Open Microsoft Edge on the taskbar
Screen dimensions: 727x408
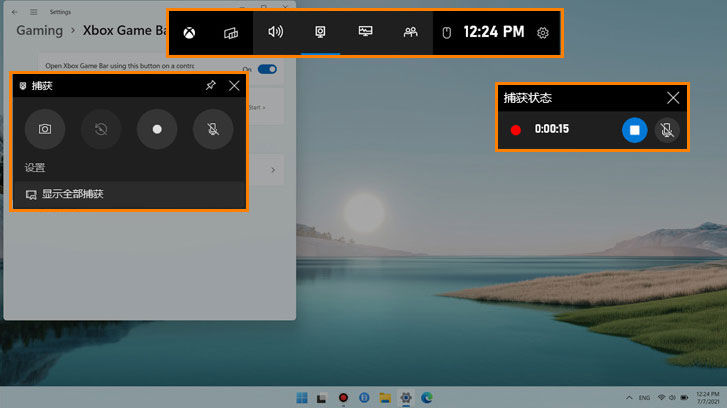427,397
